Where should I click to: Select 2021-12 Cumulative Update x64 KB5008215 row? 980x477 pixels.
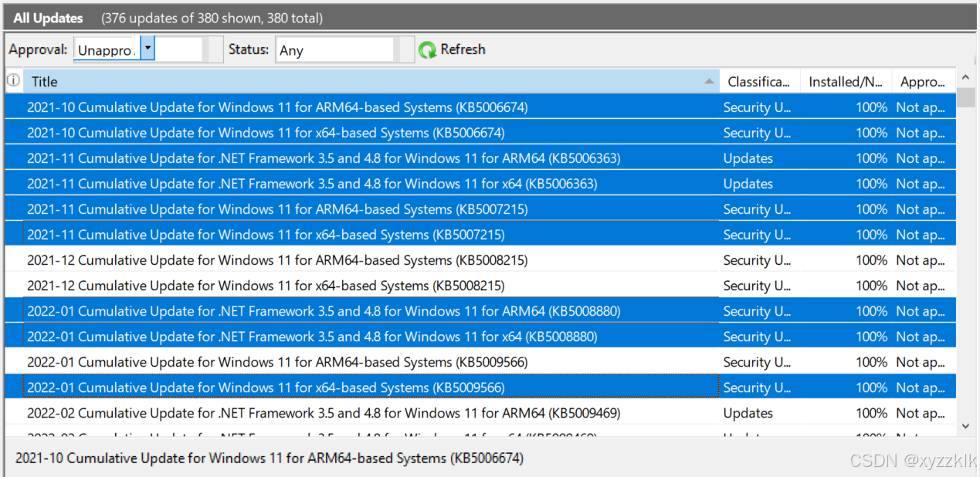(480, 286)
